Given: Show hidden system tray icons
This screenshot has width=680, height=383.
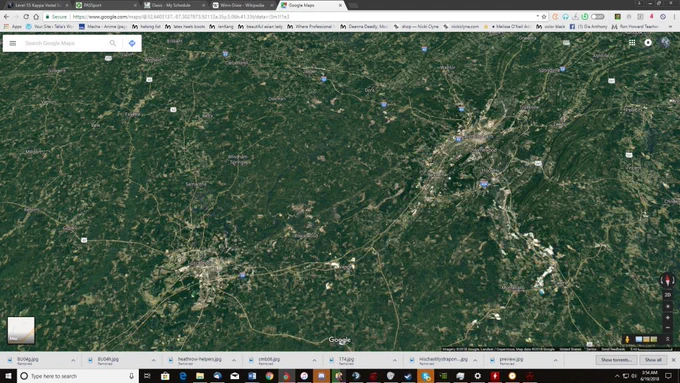Looking at the screenshot, I should coord(617,376).
